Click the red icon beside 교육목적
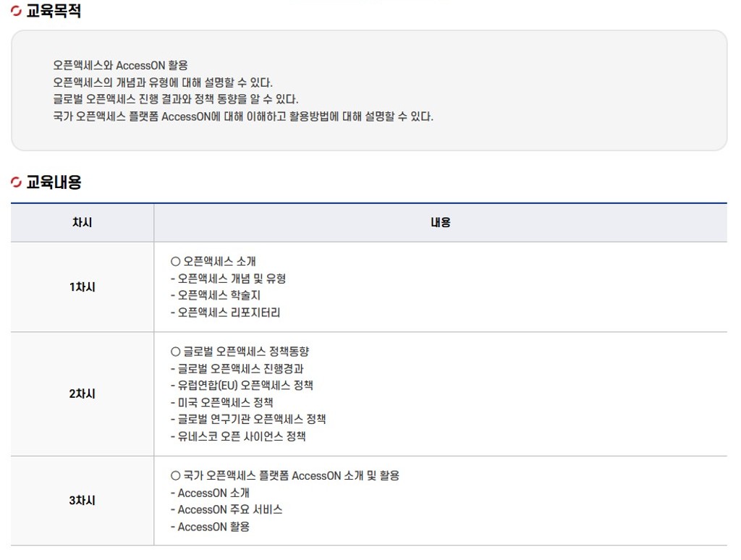Viewport: 741px width, 560px height. pos(16,12)
